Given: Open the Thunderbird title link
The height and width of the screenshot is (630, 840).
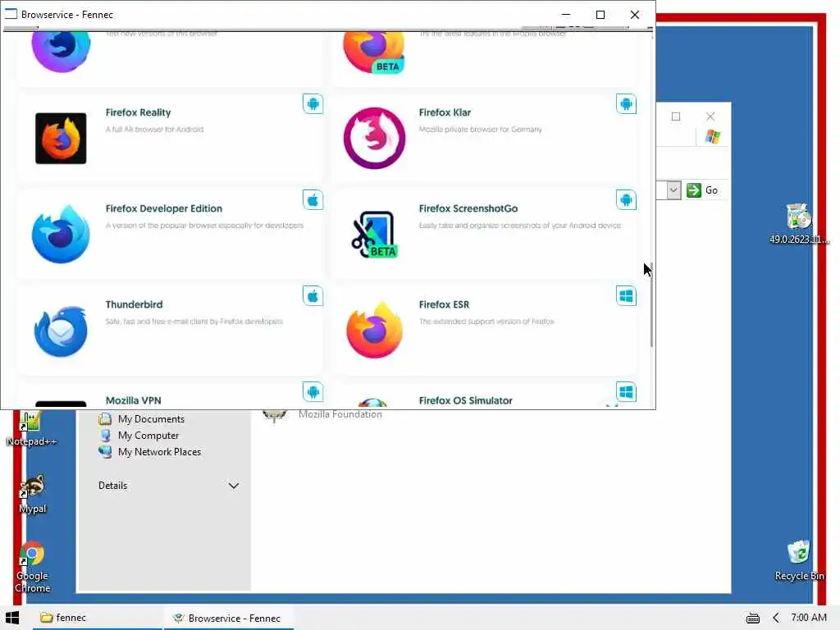Looking at the screenshot, I should pyautogui.click(x=134, y=304).
